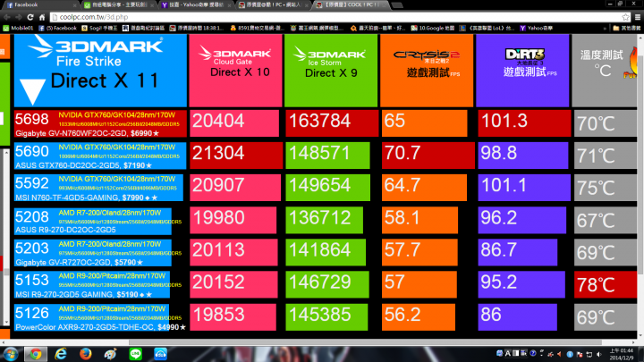Viewport: 644px width, 362px height.
Task: Select the MSI R9-270-2GD5 GAMING row
Action: [92, 285]
